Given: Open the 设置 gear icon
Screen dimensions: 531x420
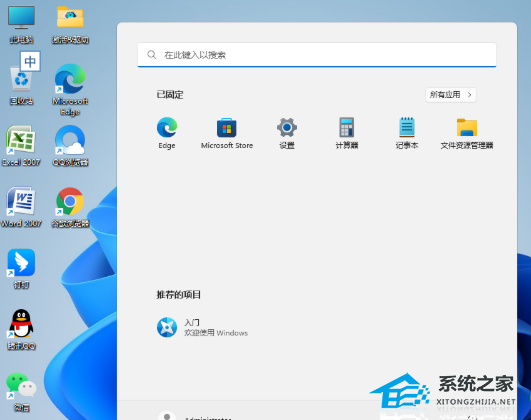Looking at the screenshot, I should [287, 132].
